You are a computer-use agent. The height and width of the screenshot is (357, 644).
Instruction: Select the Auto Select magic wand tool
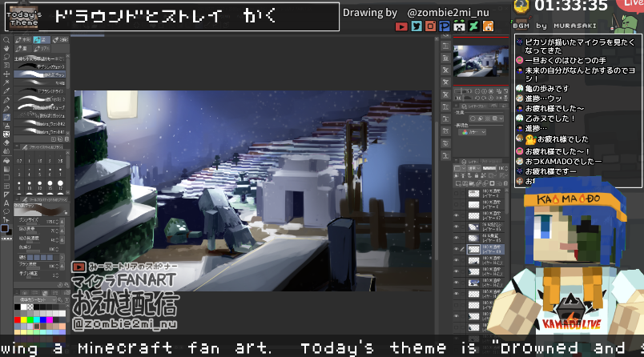click(x=6, y=82)
